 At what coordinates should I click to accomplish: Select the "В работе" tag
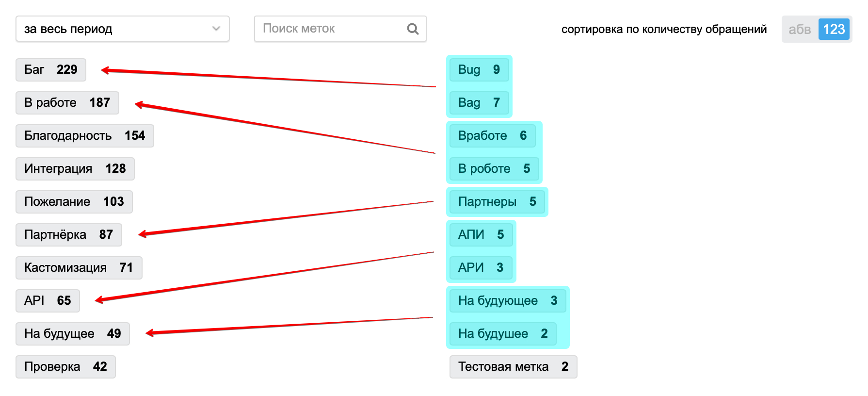(x=67, y=103)
